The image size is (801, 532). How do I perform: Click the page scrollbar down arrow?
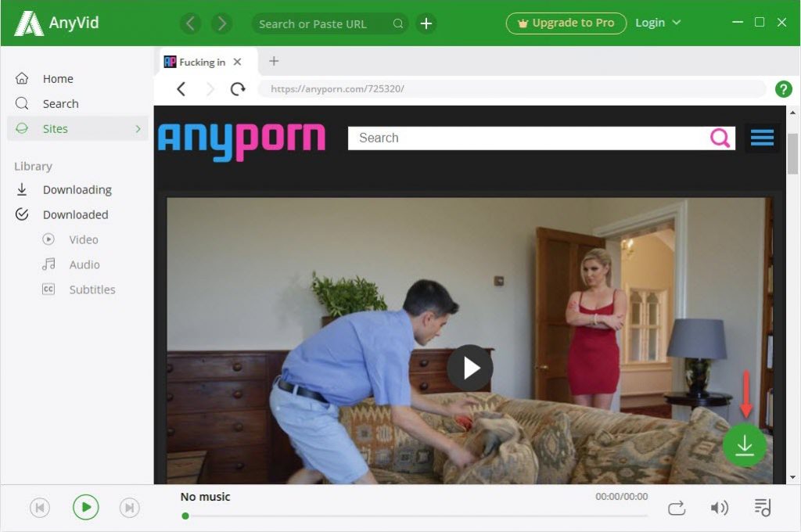click(x=793, y=477)
